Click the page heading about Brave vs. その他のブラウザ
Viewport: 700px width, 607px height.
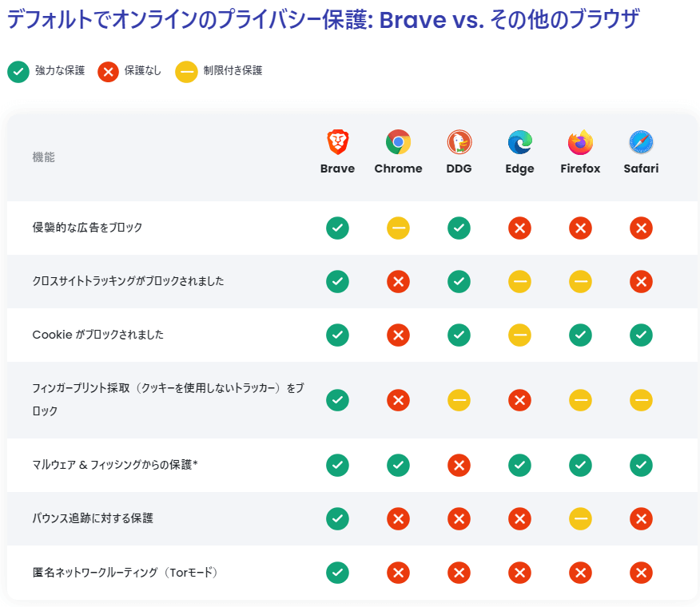[323, 20]
